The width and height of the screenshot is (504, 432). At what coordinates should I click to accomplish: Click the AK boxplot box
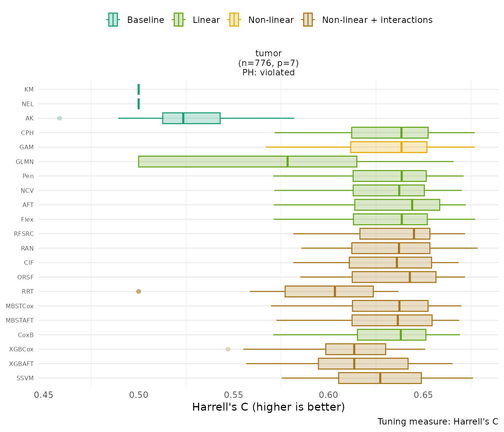(191, 118)
